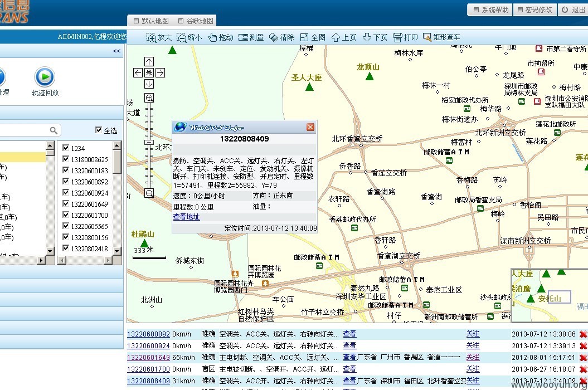Go to 上页 previous page
Image resolution: width=588 pixels, height=390 pixels.
click(344, 37)
